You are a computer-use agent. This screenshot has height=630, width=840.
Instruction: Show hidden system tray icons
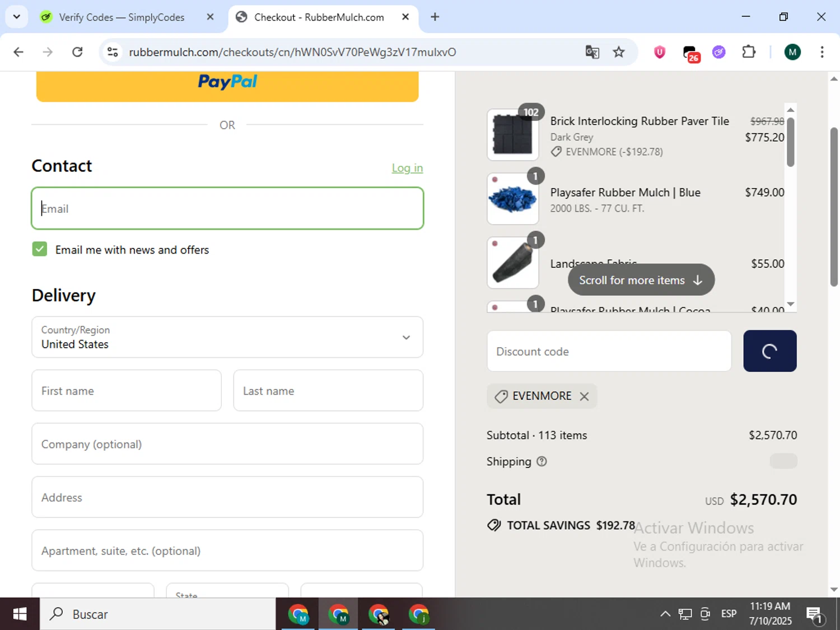pos(665,614)
